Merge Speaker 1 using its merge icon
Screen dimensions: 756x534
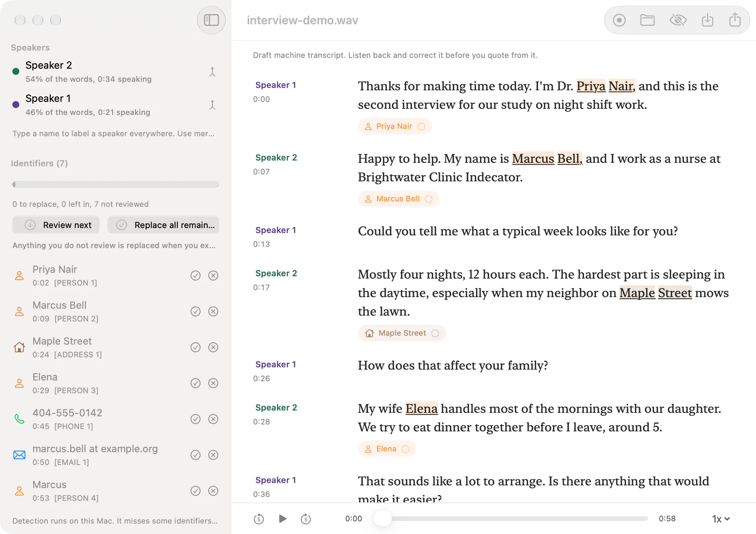tap(212, 105)
